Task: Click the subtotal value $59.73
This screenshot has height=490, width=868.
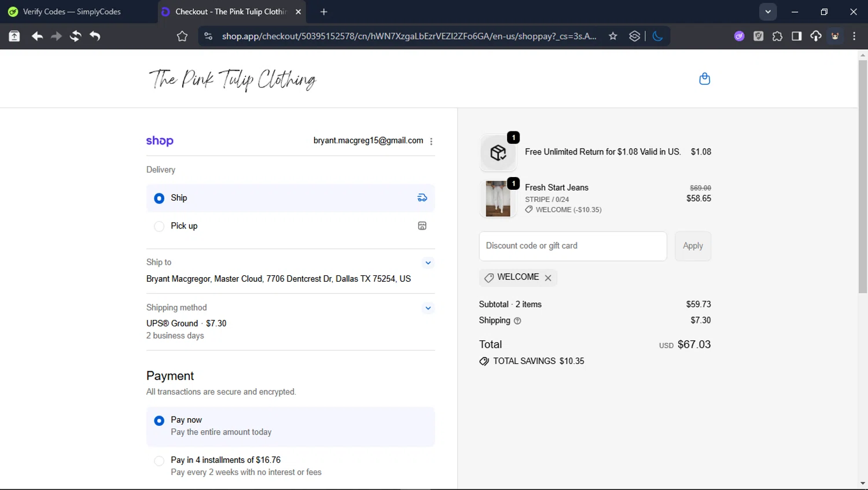Action: click(x=698, y=304)
